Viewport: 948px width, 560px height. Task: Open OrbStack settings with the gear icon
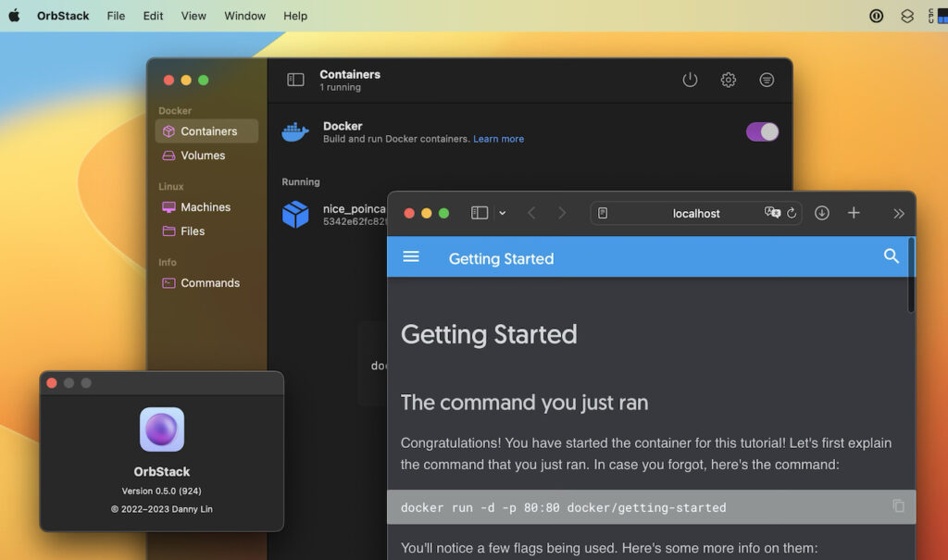[x=729, y=80]
